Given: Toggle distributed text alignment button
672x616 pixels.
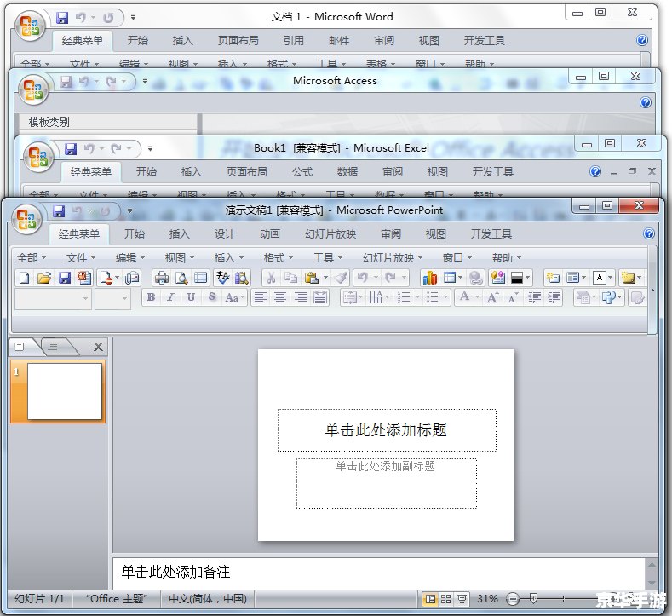Looking at the screenshot, I should (x=320, y=297).
